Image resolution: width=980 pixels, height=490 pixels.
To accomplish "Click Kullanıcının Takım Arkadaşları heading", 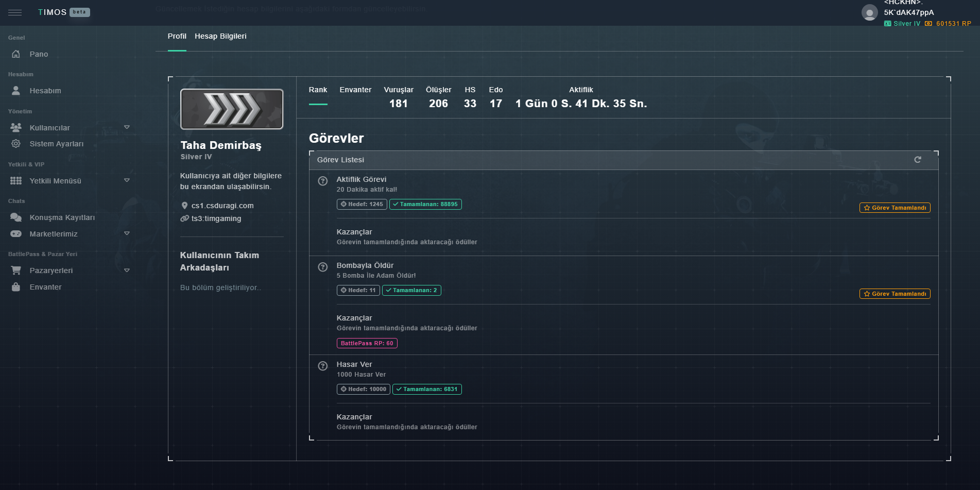I will click(x=219, y=261).
